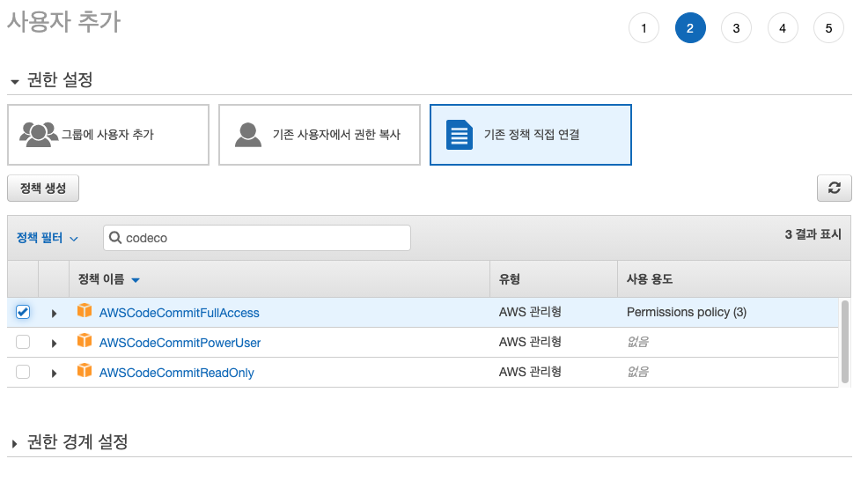This screenshot has height=496, width=868.
Task: Collapse the 권한 설정 section
Action: click(x=15, y=81)
